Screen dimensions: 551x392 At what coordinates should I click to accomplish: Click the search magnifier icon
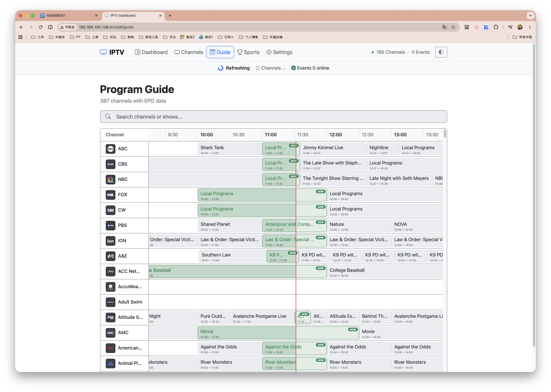[108, 117]
